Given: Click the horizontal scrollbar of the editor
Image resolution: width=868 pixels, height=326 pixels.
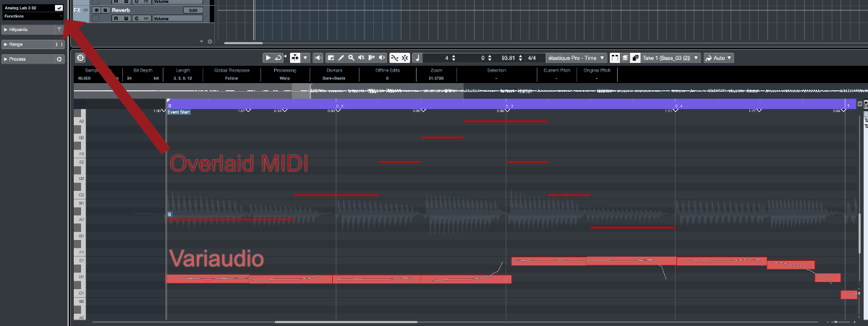Looking at the screenshot, I should 346,322.
